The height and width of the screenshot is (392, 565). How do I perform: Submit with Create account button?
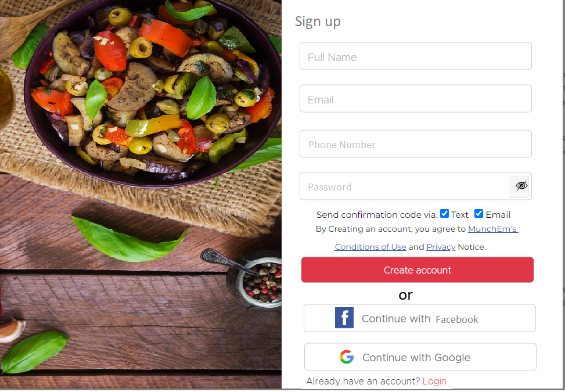click(418, 270)
